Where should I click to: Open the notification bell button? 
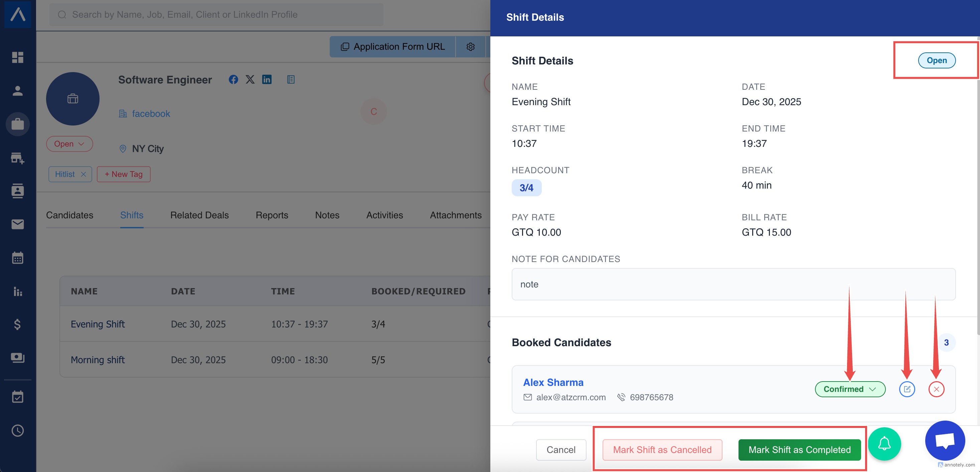(x=884, y=444)
